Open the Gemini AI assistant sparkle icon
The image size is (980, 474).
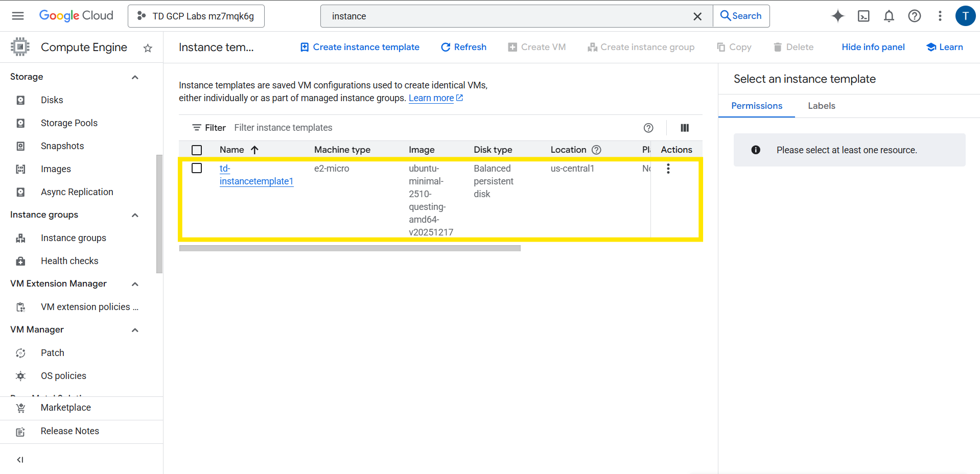(837, 16)
